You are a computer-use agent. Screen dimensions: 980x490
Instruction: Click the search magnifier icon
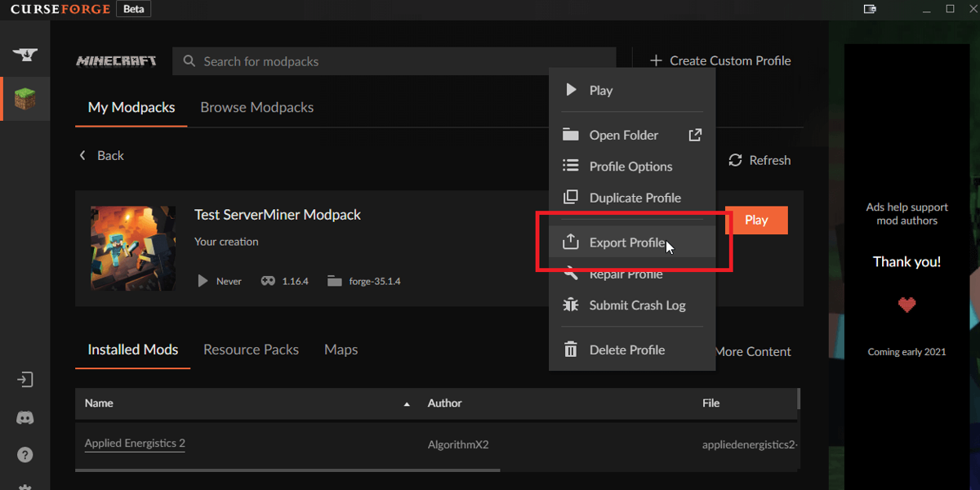189,61
